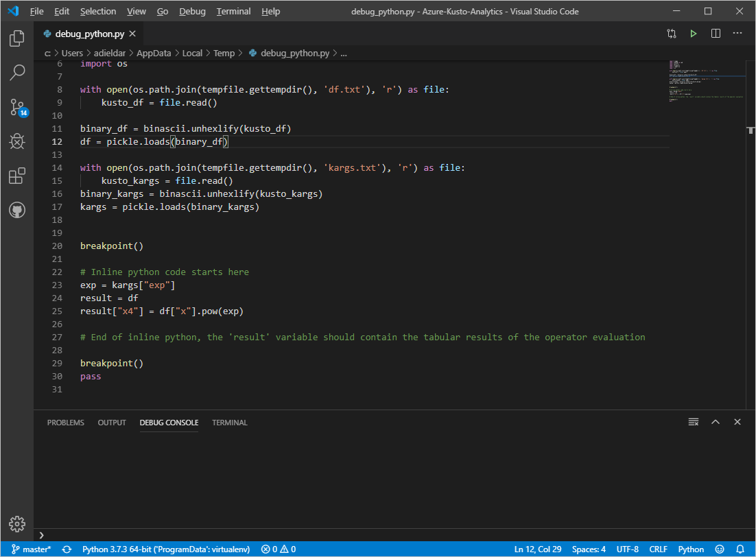Open Problems via the errors and warnings indicator

click(277, 549)
